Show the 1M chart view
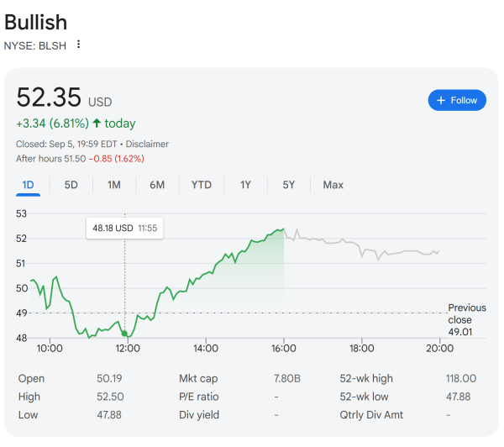The image size is (504, 447). [x=113, y=185]
